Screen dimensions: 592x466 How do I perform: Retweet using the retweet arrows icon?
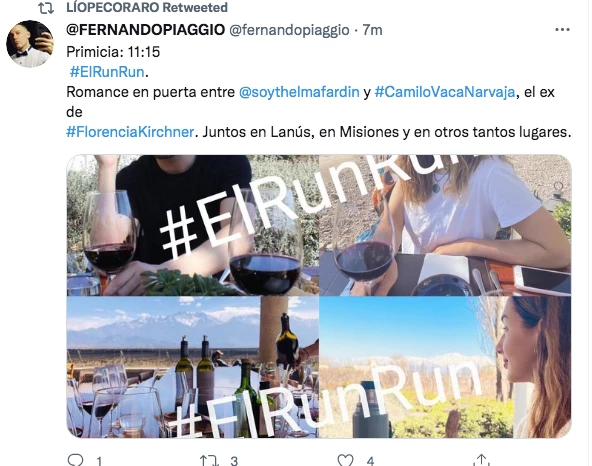tap(209, 460)
